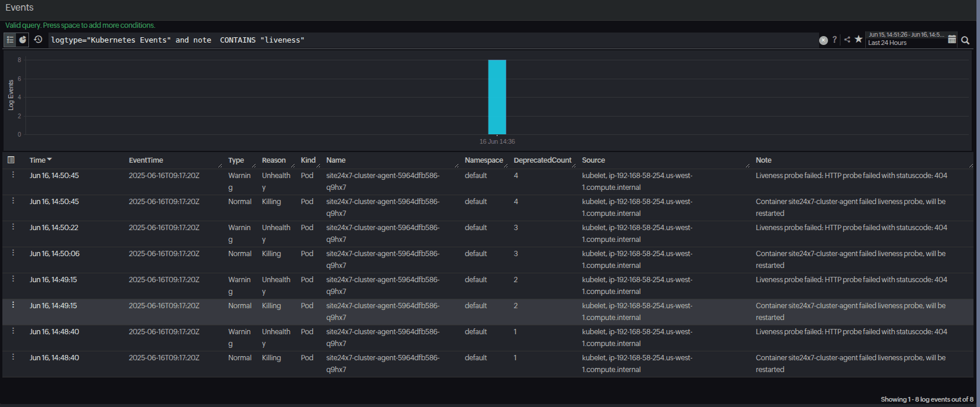Open the query history icon
Viewport: 980px width, 407px height.
(x=38, y=40)
